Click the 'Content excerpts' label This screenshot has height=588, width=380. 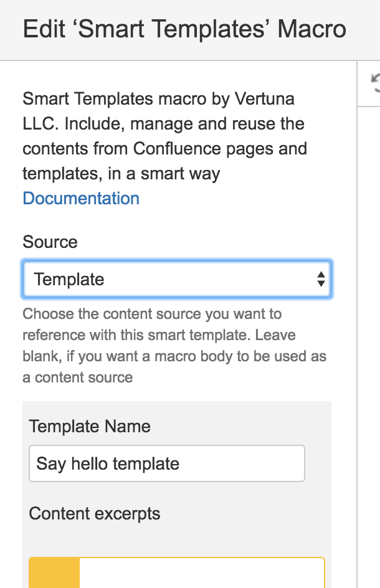point(95,514)
